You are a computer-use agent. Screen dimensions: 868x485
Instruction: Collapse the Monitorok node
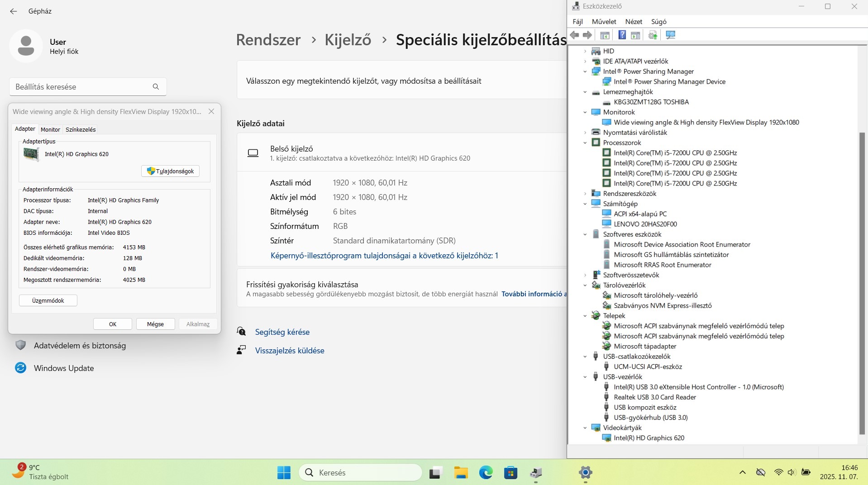[585, 112]
